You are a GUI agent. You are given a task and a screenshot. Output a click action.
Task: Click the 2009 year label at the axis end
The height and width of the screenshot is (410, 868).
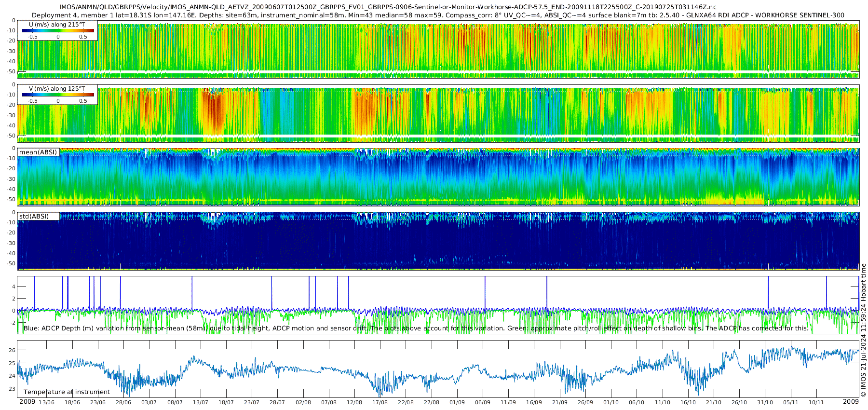[x=851, y=402]
